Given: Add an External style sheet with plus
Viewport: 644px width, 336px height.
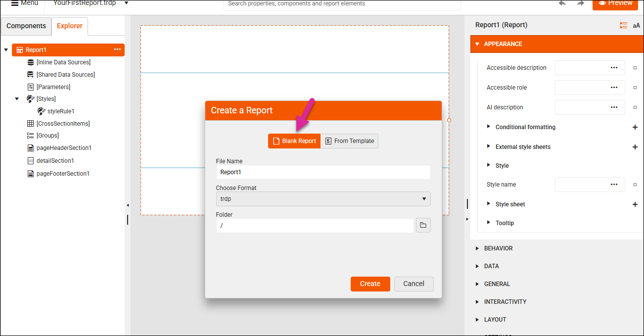Looking at the screenshot, I should pos(635,147).
